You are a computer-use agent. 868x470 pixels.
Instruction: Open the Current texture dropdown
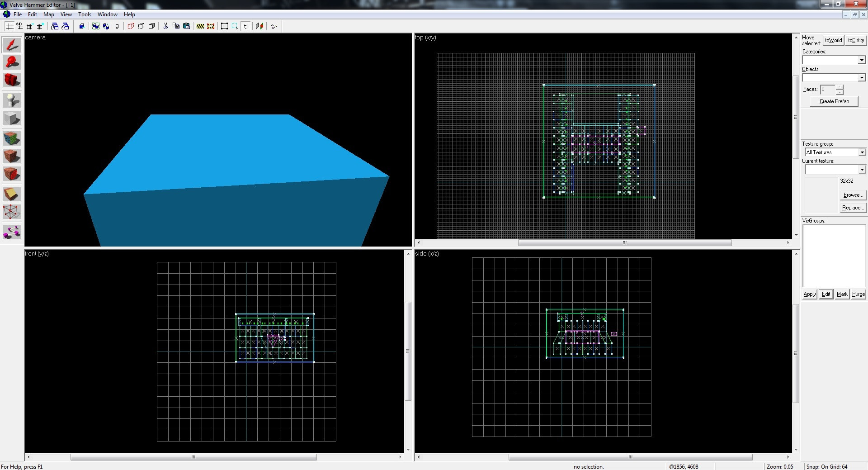click(862, 170)
